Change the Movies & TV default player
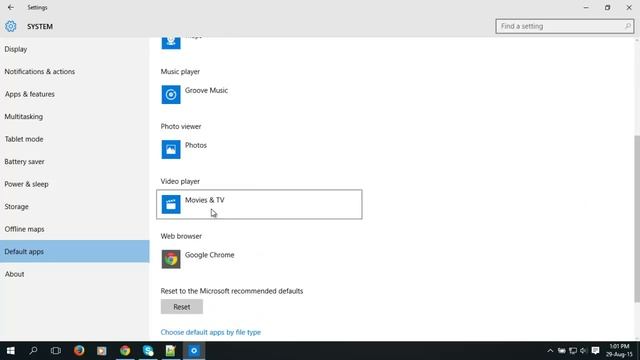 click(259, 204)
